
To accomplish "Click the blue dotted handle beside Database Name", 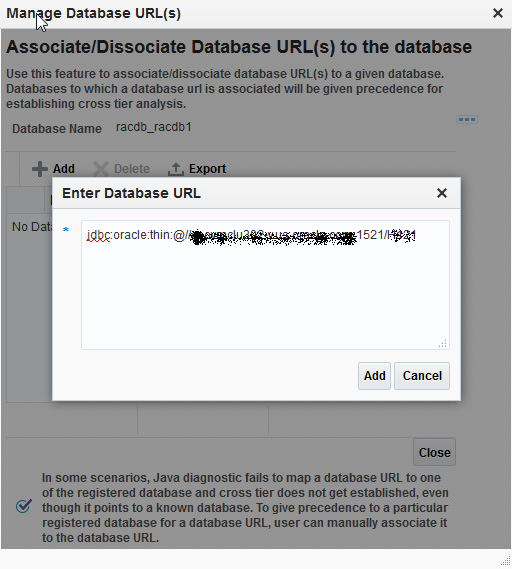I will point(467,119).
